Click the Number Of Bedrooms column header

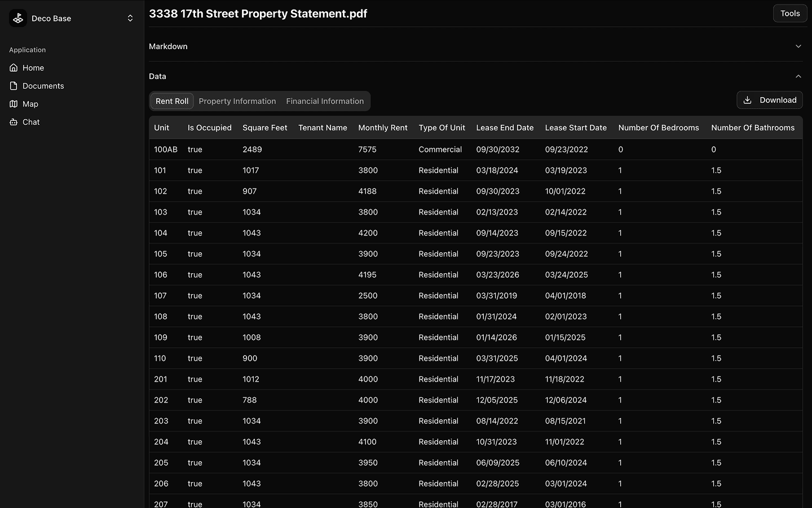tap(659, 128)
